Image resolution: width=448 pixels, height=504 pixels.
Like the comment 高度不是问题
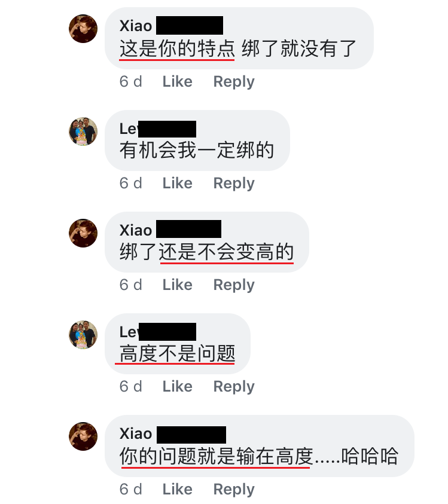coord(177,386)
